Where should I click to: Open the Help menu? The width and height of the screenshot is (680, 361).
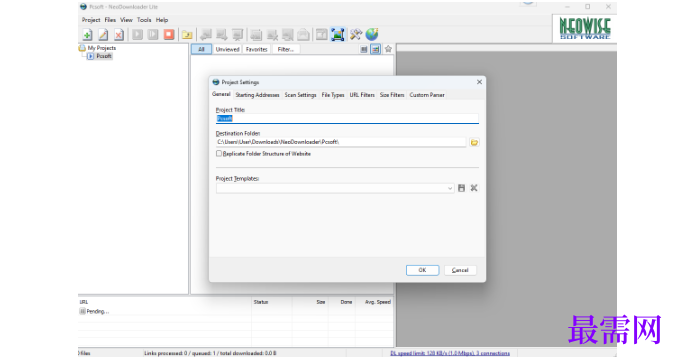tap(162, 20)
